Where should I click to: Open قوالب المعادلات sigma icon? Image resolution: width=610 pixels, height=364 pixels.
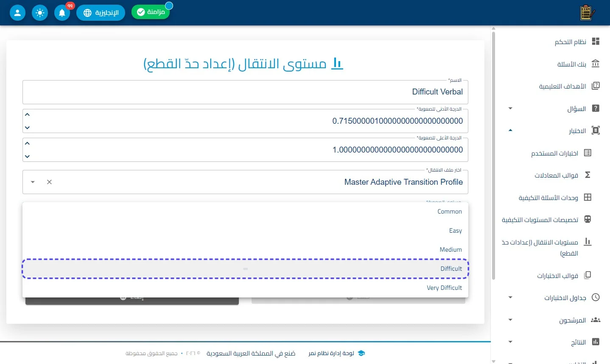pyautogui.click(x=588, y=175)
